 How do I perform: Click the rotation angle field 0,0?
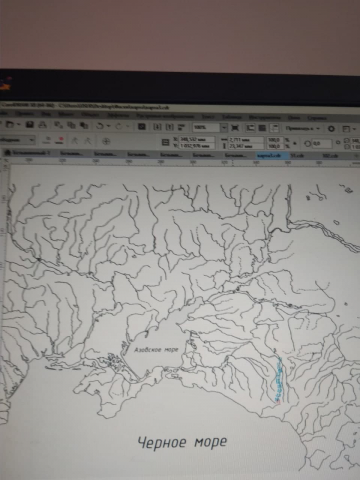coord(322,144)
